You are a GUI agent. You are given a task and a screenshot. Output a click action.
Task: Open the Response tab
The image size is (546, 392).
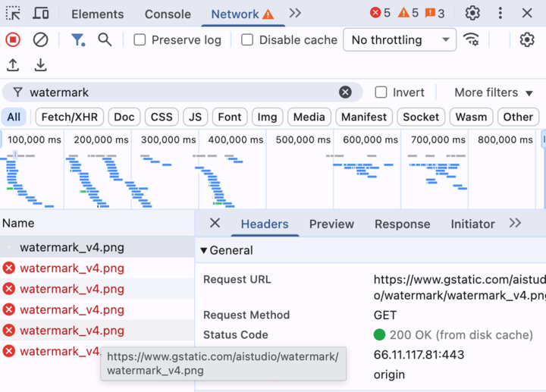click(x=402, y=224)
